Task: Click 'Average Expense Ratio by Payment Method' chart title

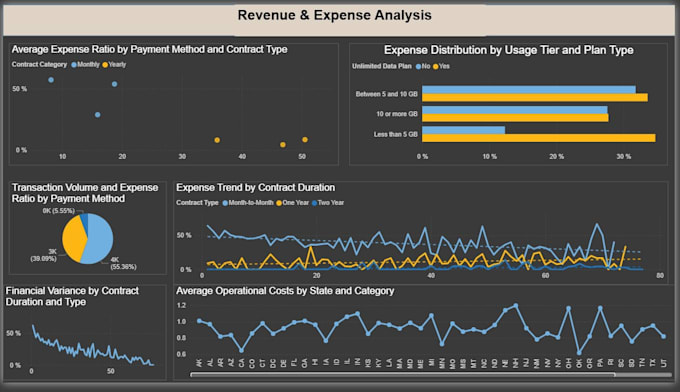Action: (150, 49)
